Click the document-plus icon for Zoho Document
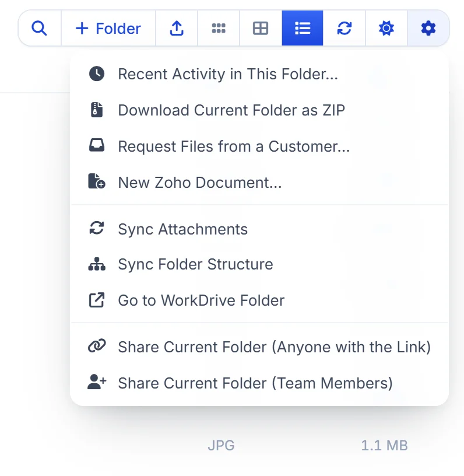Image resolution: width=464 pixels, height=476 pixels. [x=97, y=181]
